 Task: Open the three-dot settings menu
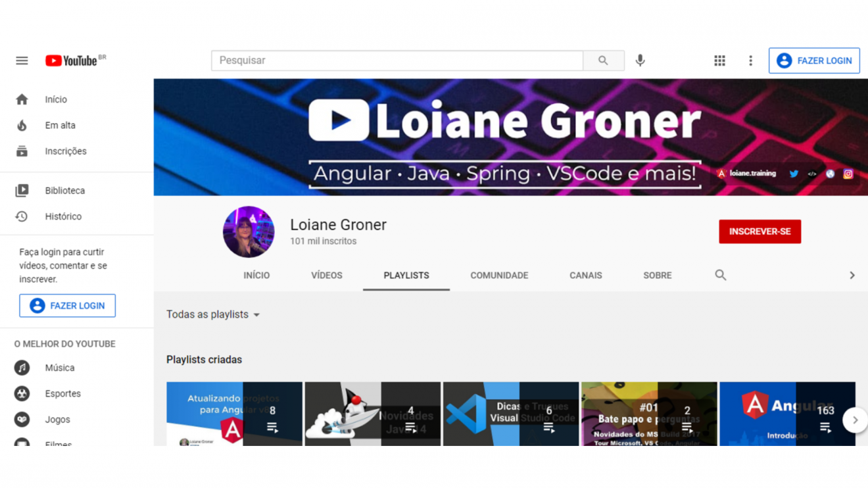tap(750, 61)
